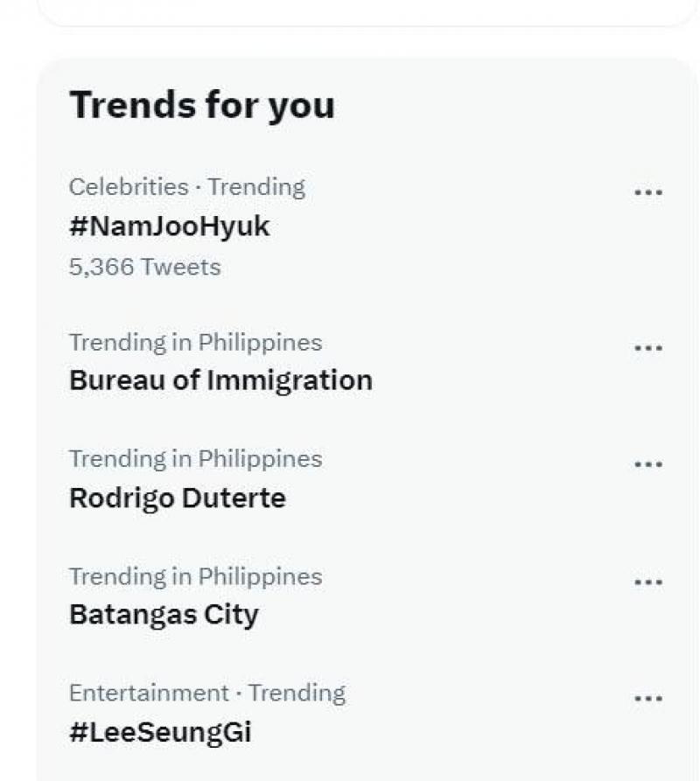Open the #LeeSeungGi hashtag trend

[x=160, y=732]
